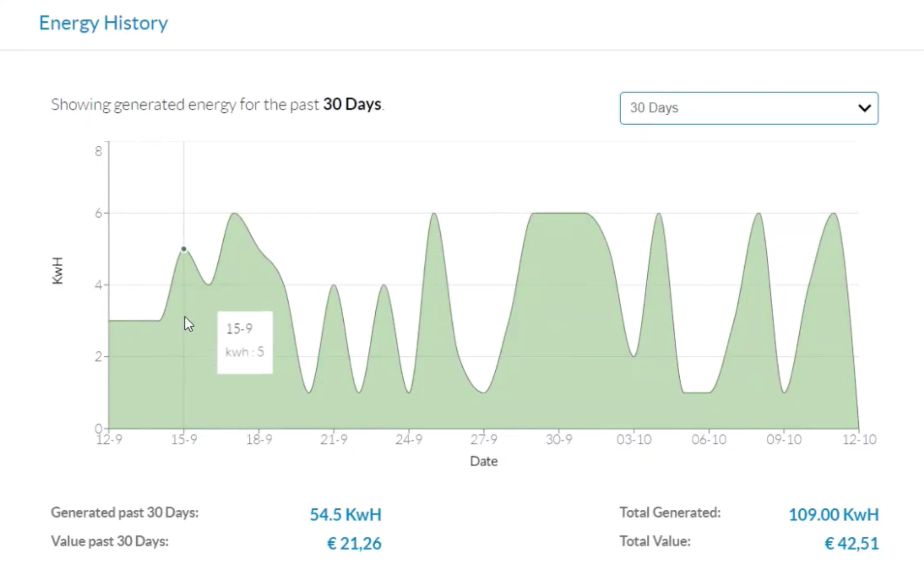This screenshot has width=924, height=578.
Task: Click the 12-10 date axis label
Action: [859, 439]
